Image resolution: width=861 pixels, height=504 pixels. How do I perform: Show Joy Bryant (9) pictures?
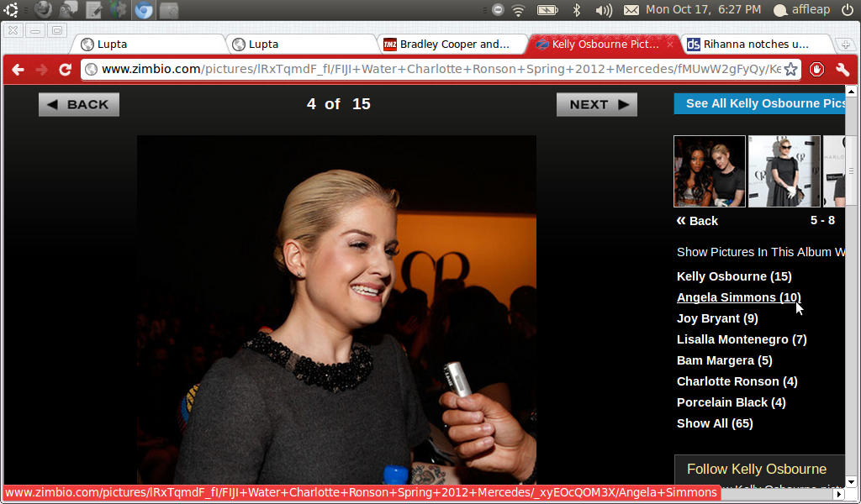pos(717,318)
